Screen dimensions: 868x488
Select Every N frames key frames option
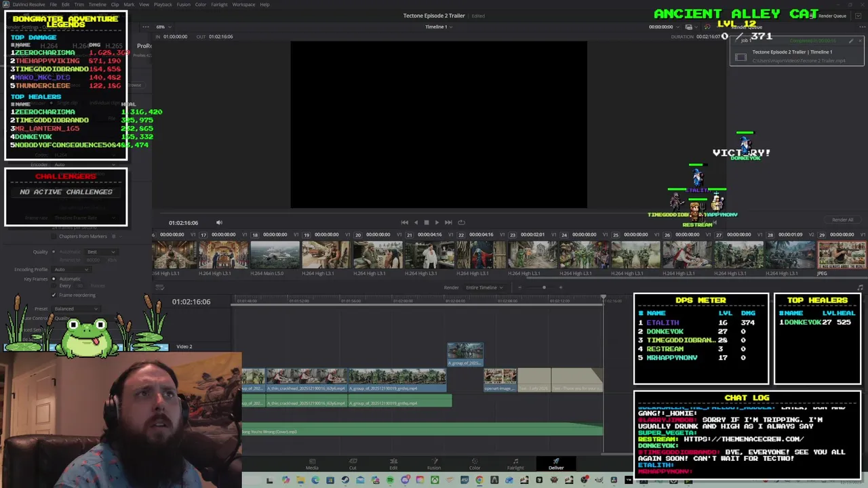click(x=54, y=285)
